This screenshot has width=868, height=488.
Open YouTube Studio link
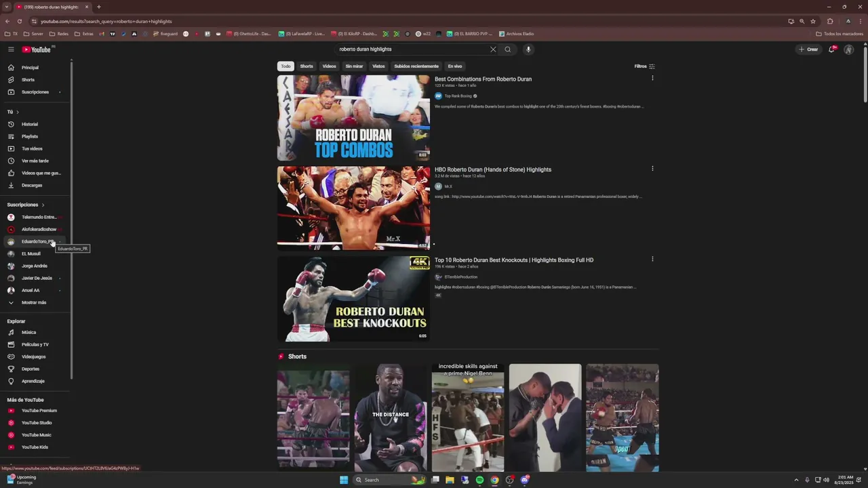pos(35,423)
